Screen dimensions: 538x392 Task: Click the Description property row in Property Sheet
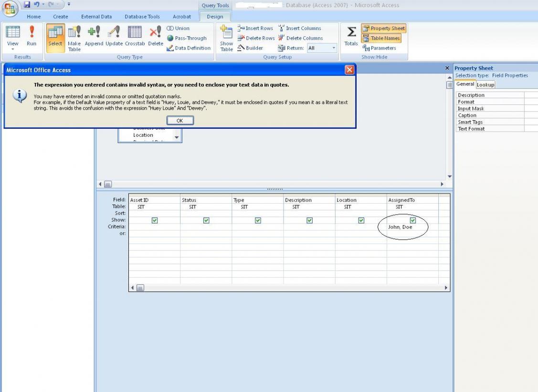(x=496, y=95)
